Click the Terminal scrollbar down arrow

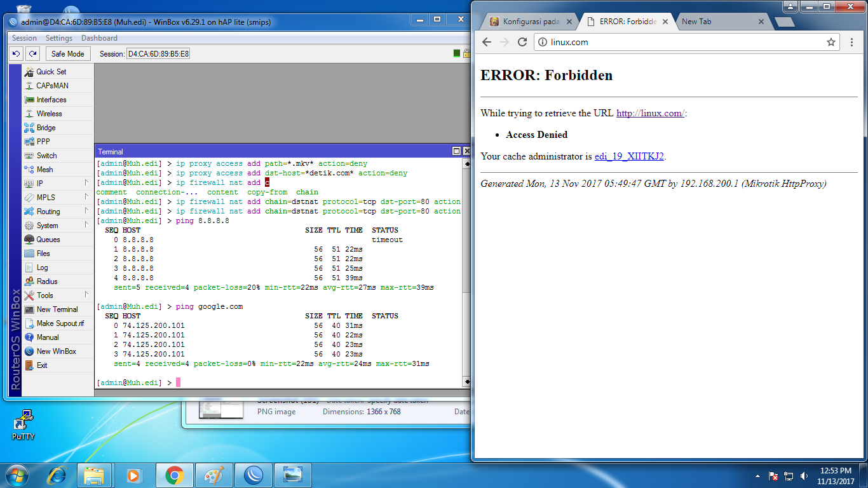click(467, 382)
